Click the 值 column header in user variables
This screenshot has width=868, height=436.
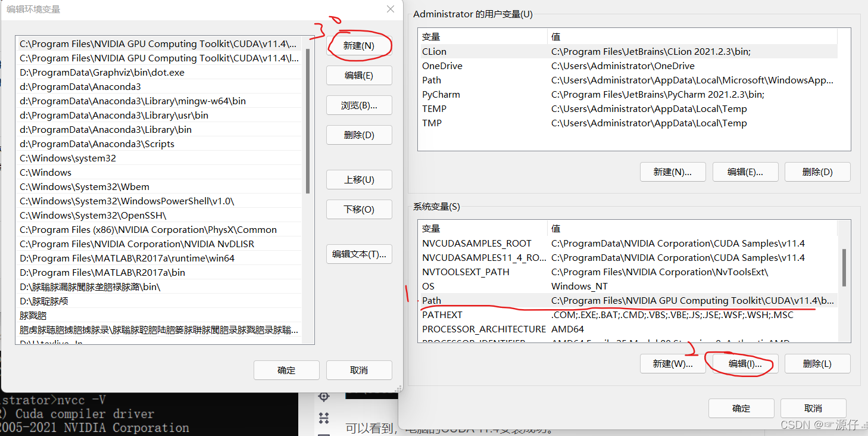[x=692, y=37]
